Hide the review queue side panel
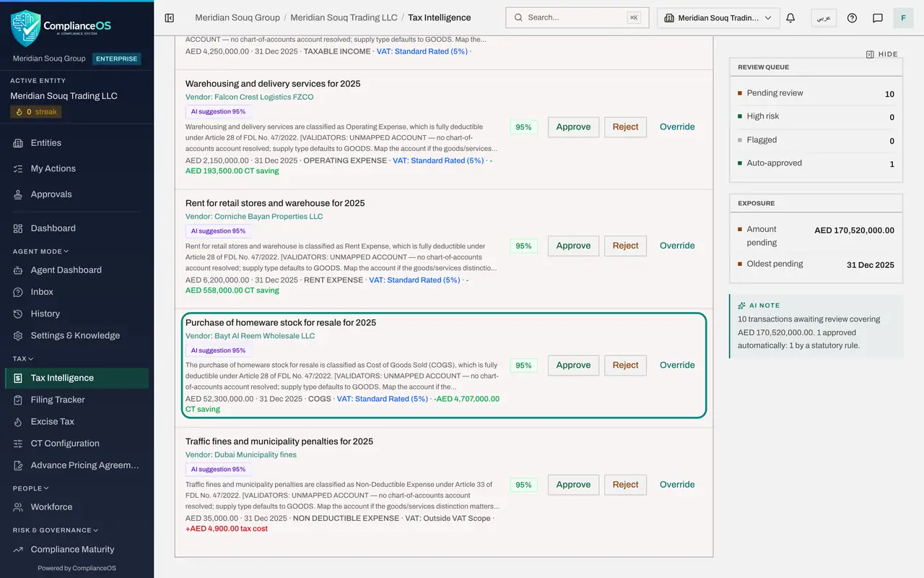The width and height of the screenshot is (924, 578). (x=882, y=54)
